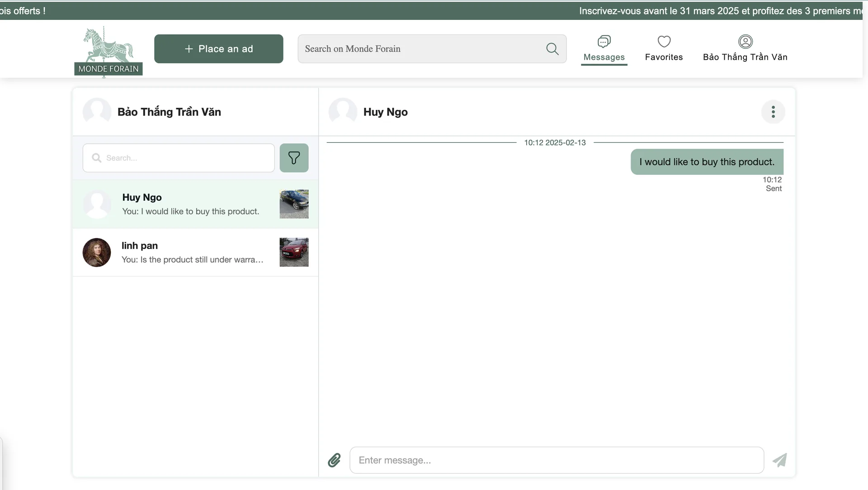The height and width of the screenshot is (490, 868).
Task: Focus the conversations Search box
Action: pyautogui.click(x=185, y=158)
